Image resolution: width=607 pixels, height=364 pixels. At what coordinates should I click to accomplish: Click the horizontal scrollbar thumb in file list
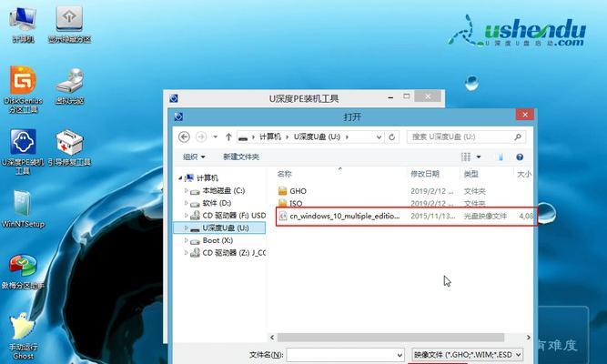pos(390,338)
